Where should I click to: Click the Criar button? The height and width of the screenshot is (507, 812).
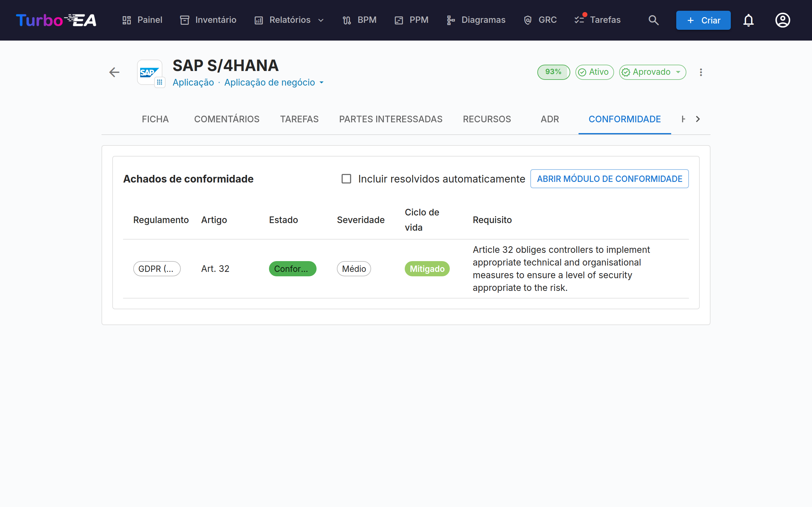pyautogui.click(x=703, y=20)
